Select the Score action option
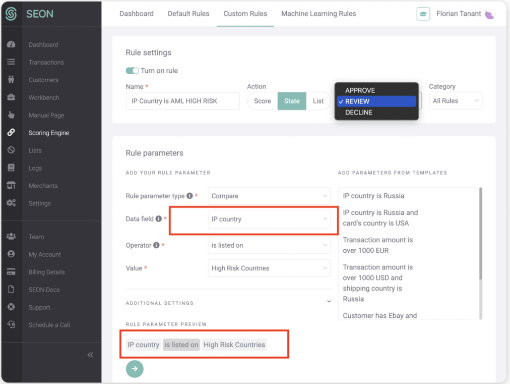 (x=262, y=101)
